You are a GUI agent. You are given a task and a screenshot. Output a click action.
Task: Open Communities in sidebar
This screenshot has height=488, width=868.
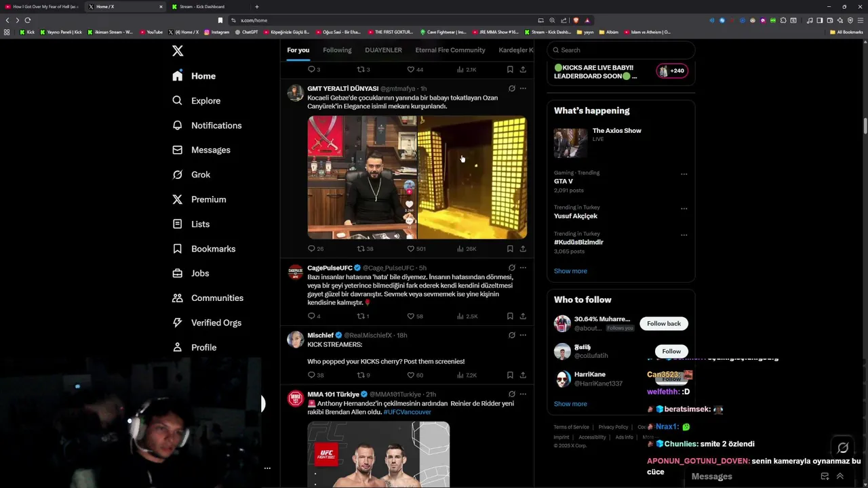pyautogui.click(x=208, y=298)
